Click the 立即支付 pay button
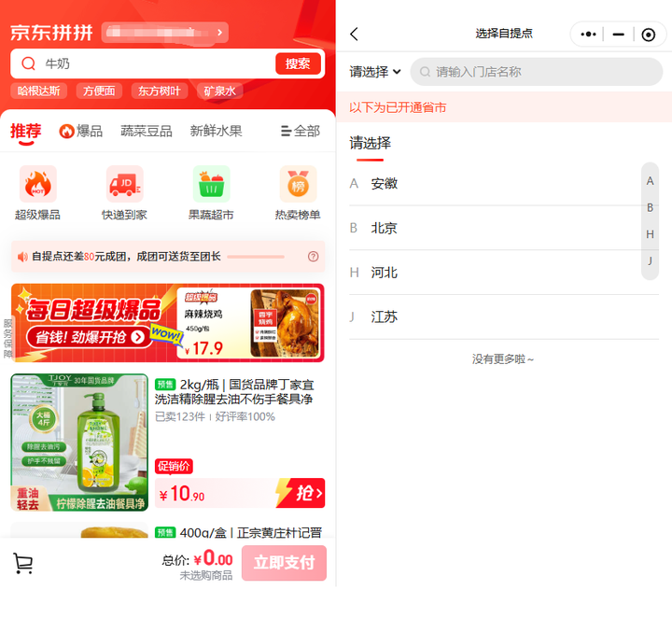Viewport: 672px width, 632px height. (x=284, y=563)
